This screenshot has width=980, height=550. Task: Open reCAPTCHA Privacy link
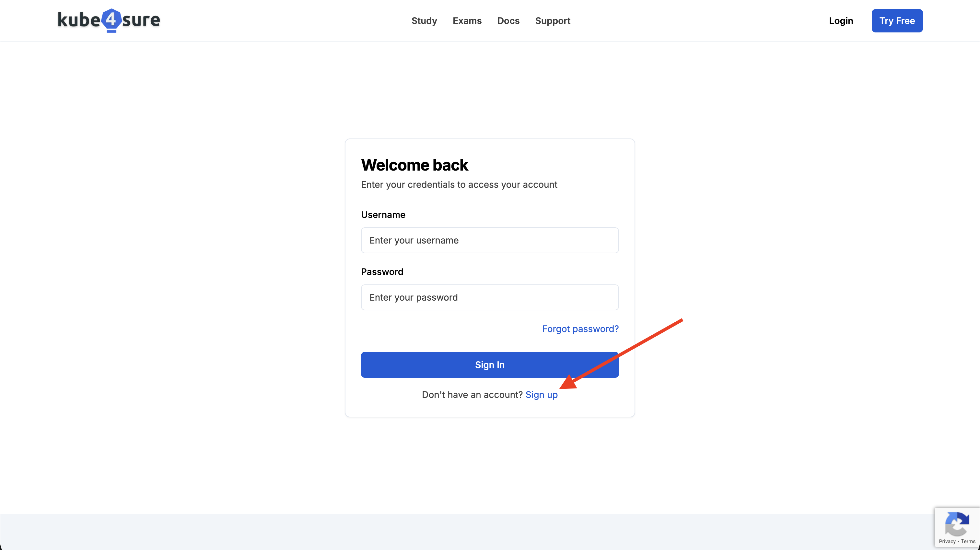[x=947, y=541]
